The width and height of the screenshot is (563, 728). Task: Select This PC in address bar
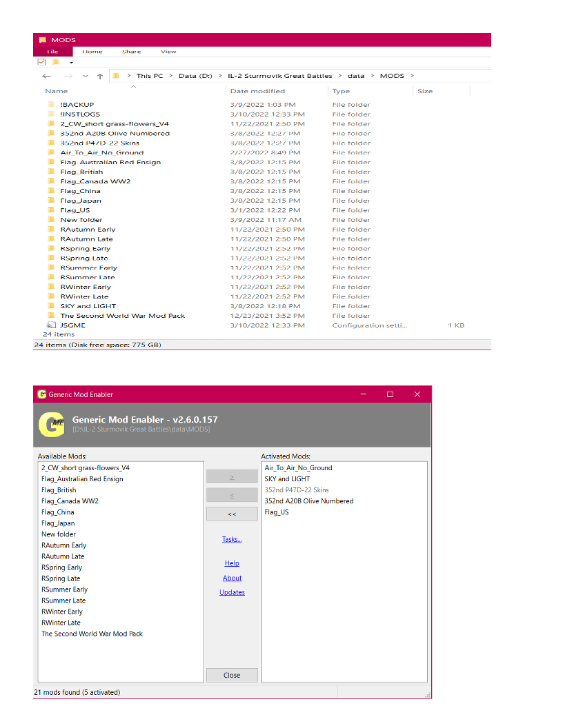150,76
